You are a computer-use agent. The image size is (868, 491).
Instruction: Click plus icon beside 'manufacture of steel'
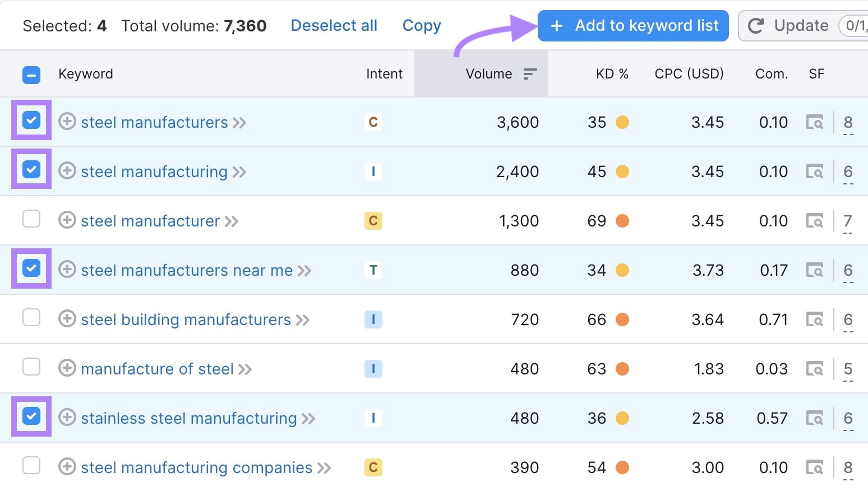coord(67,368)
